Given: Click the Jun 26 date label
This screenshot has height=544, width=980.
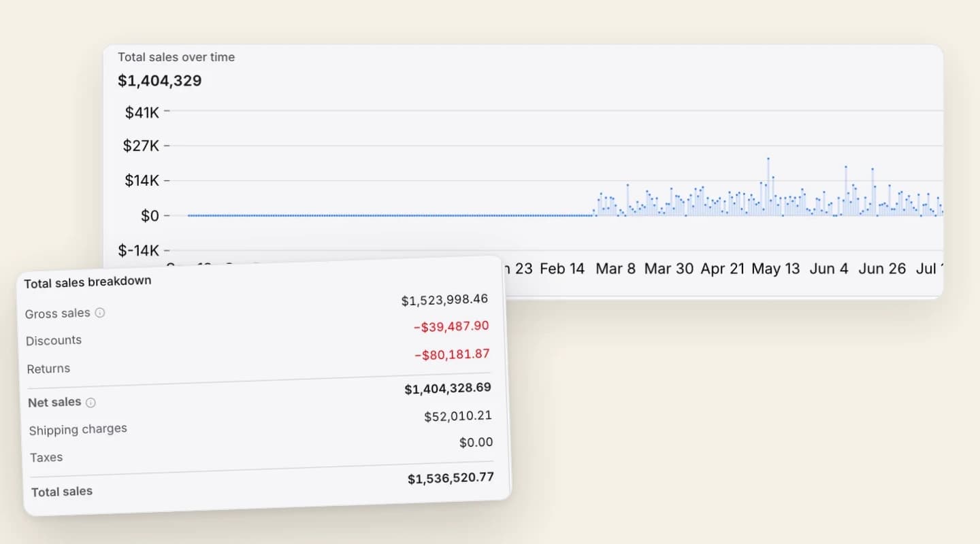Looking at the screenshot, I should click(x=882, y=269).
